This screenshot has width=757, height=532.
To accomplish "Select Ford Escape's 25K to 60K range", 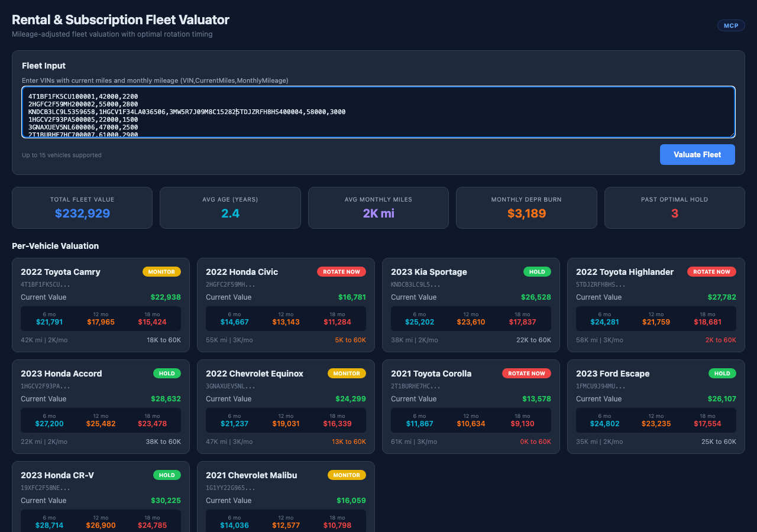I will click(719, 442).
